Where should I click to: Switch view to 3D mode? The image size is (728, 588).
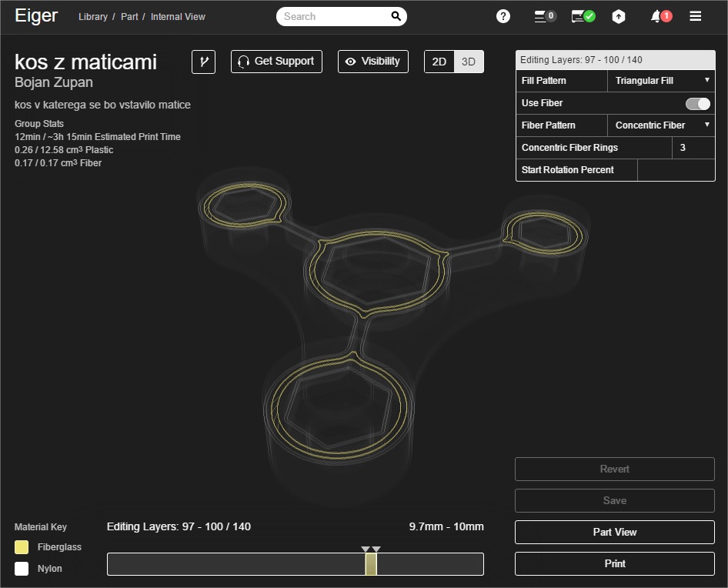coord(468,62)
